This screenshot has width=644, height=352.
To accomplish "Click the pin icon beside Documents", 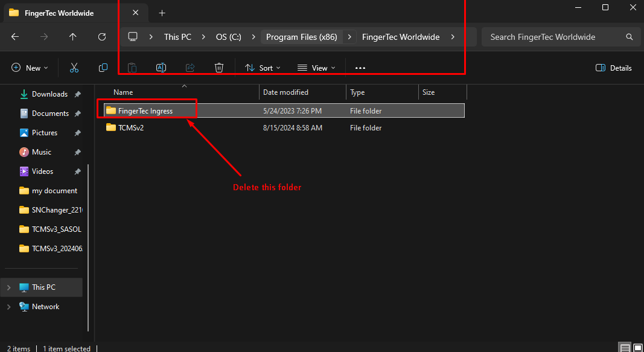I will 77,114.
